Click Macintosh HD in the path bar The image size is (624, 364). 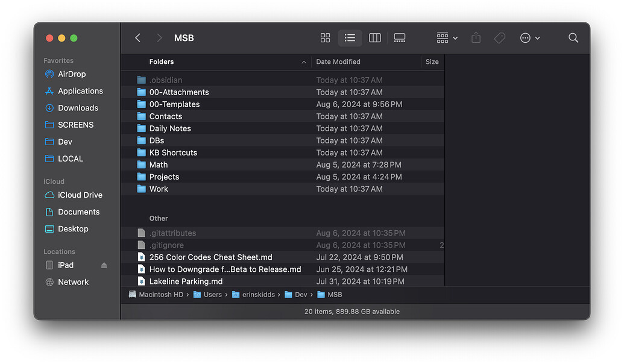point(160,295)
